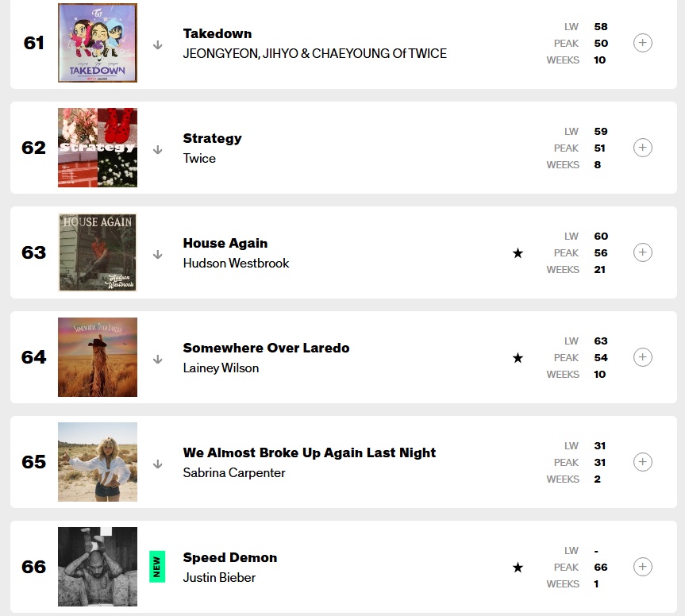Open the Sabrina Carpenter artist link
This screenshot has height=616, width=685.
[234, 473]
